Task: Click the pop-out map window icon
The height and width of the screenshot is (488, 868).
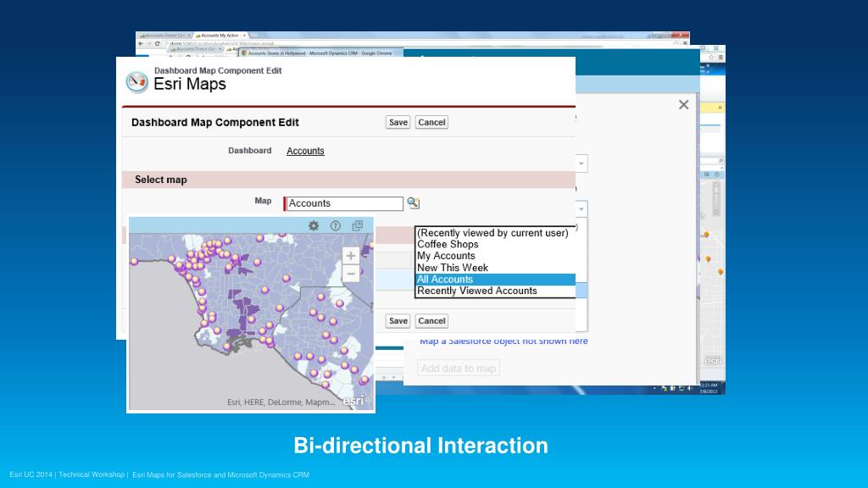Action: 358,225
